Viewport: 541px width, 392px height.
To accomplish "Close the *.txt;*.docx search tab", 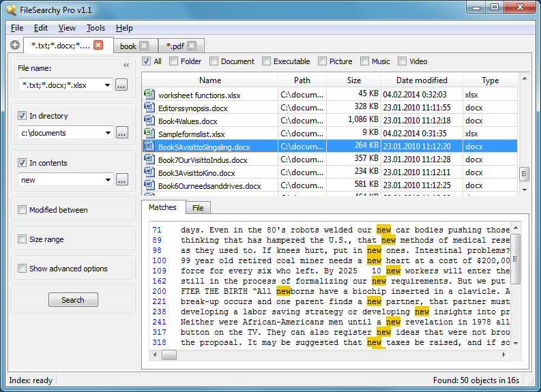I will (98, 45).
